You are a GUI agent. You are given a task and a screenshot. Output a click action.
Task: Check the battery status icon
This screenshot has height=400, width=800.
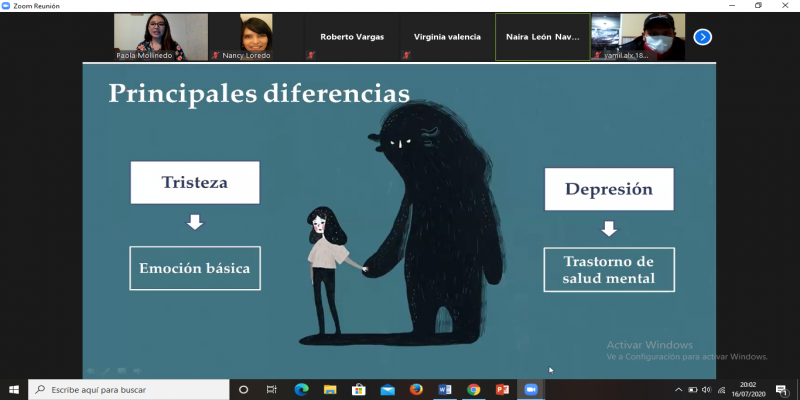coord(693,390)
